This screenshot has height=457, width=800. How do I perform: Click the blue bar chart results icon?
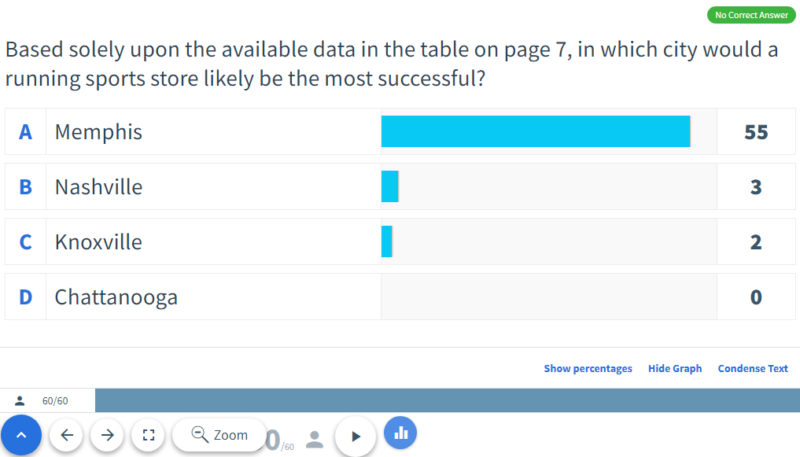pos(401,433)
